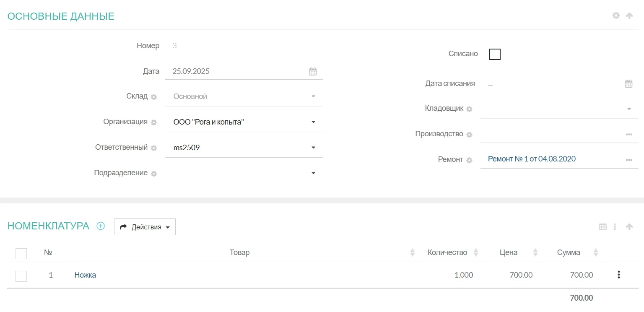
Task: Select the checkbox for row 1 Ножка
Action: click(21, 276)
